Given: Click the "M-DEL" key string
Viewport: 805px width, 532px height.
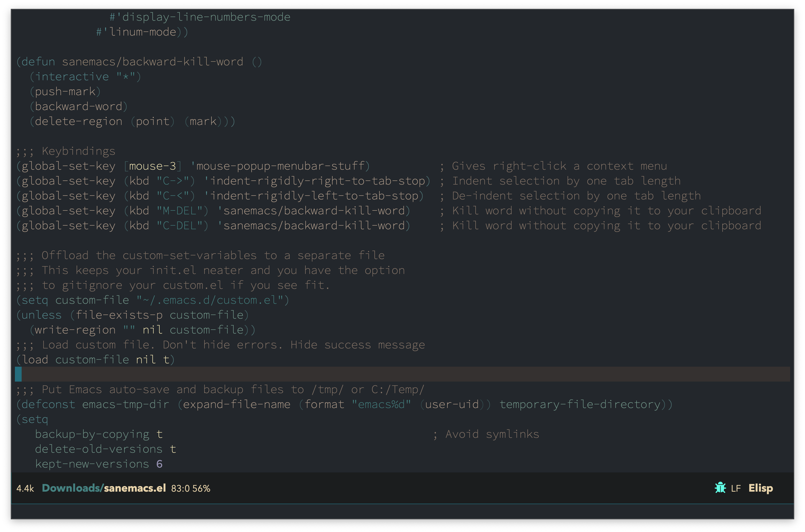Looking at the screenshot, I should click(183, 211).
